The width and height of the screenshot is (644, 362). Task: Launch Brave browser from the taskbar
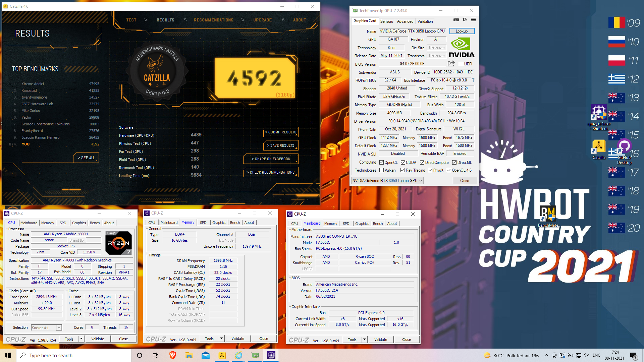172,355
